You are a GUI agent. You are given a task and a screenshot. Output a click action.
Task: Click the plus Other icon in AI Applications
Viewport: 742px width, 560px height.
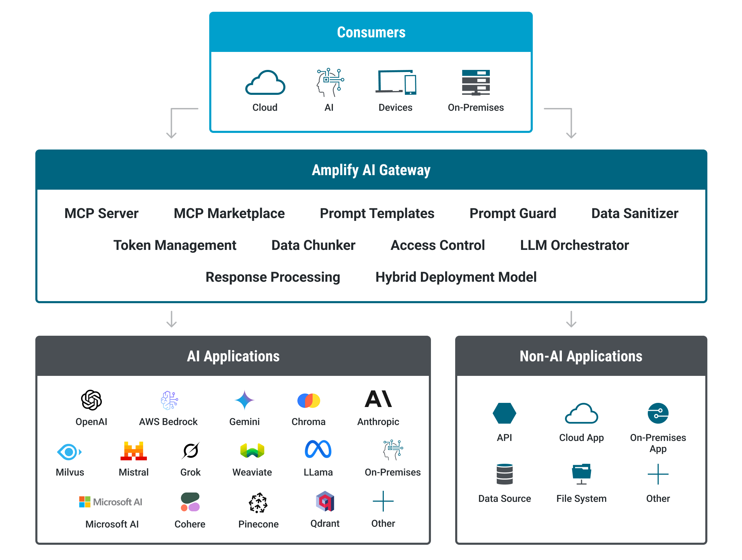[x=383, y=501]
